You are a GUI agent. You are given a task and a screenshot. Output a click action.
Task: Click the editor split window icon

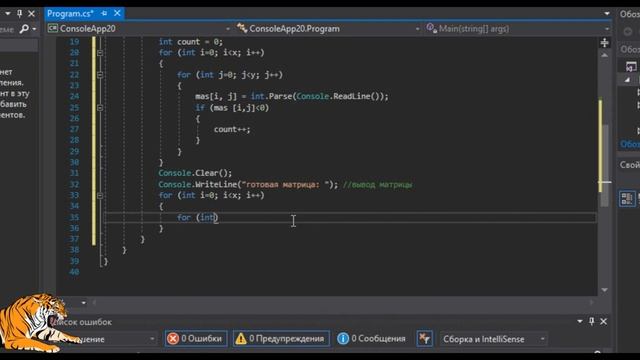pos(604,42)
